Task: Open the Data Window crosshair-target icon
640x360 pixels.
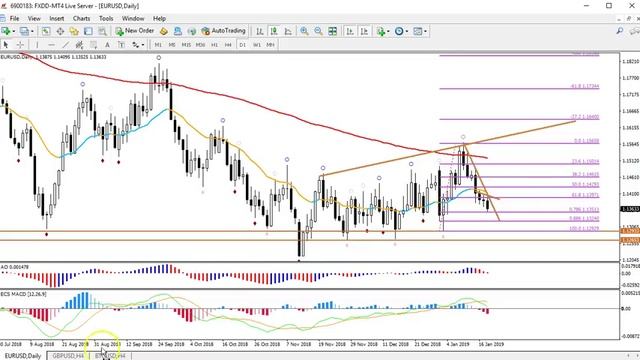Action: click(60, 31)
